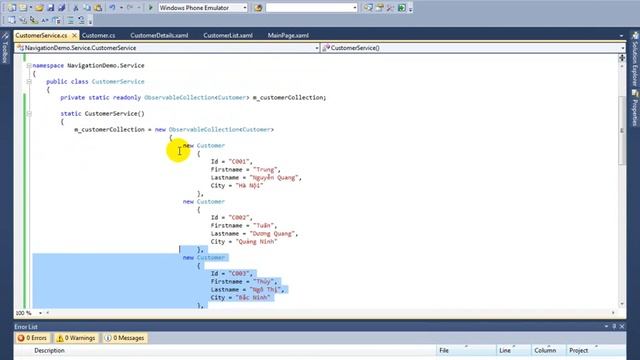Click the City = "Quảng Ninh" line
The width and height of the screenshot is (640, 360).
pyautogui.click(x=244, y=242)
